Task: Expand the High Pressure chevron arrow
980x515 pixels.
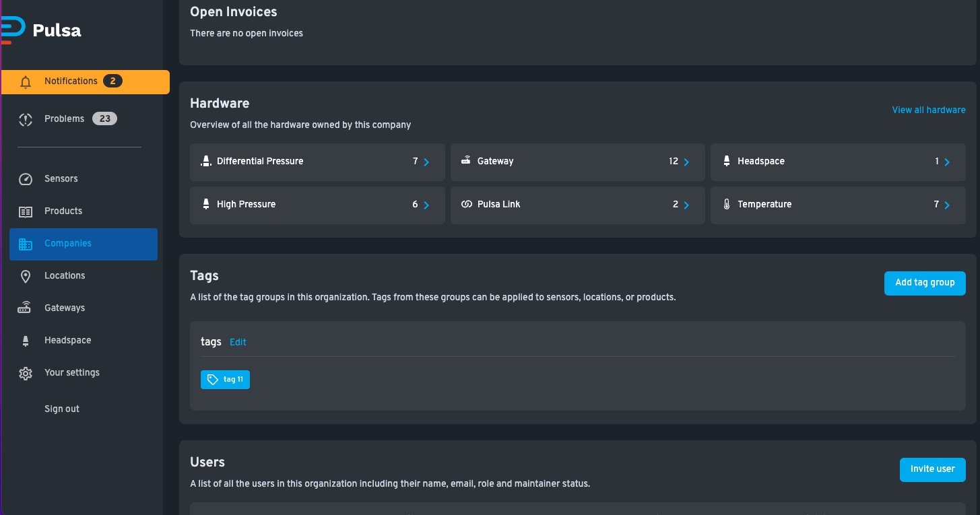Action: click(x=426, y=205)
